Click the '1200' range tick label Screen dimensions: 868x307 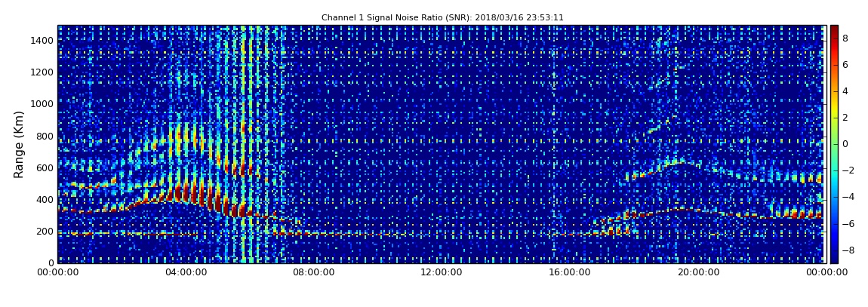[42, 72]
